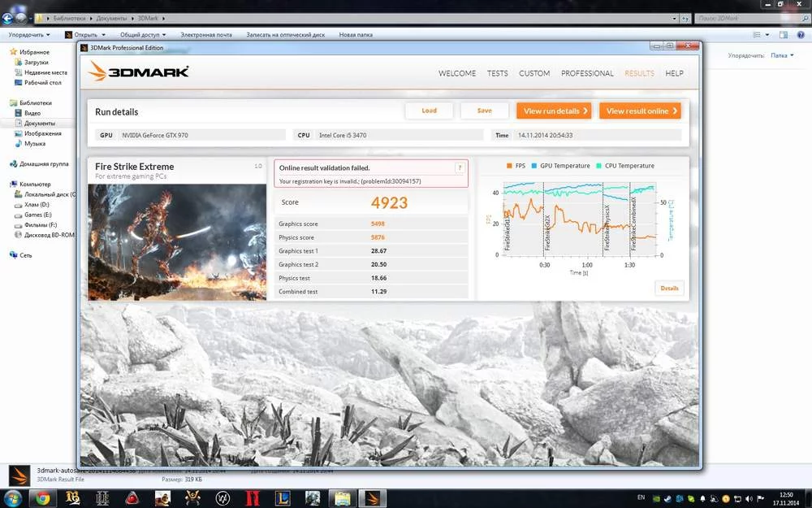The width and height of the screenshot is (812, 508).
Task: Launch Google Chrome from the taskbar
Action: tap(42, 499)
